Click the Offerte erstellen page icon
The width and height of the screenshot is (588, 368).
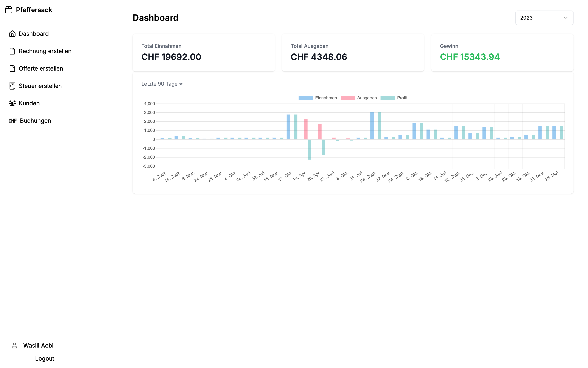(x=12, y=68)
